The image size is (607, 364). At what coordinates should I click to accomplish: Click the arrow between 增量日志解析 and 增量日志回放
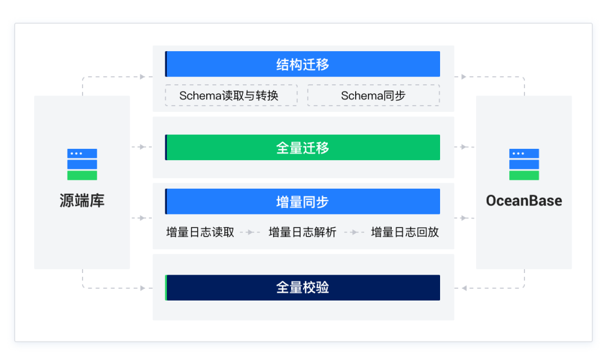pyautogui.click(x=354, y=232)
